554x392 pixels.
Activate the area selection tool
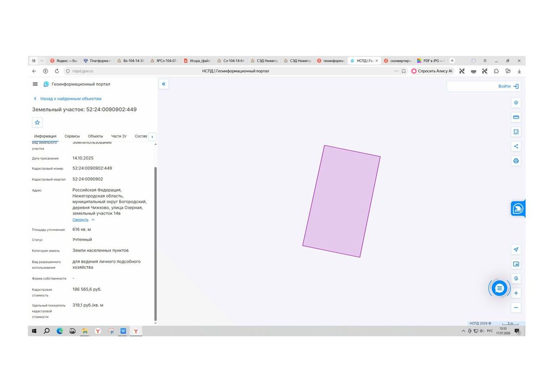point(516,132)
